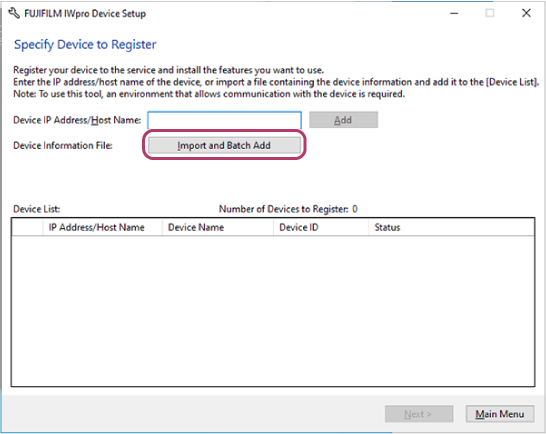Click the Next > button
The image size is (546, 434).
pos(419,414)
